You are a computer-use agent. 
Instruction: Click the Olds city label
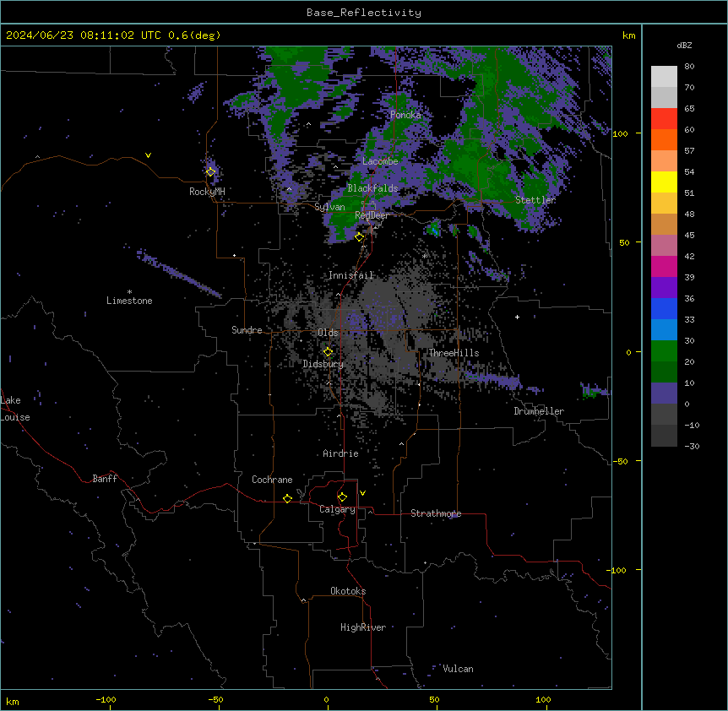coord(328,333)
